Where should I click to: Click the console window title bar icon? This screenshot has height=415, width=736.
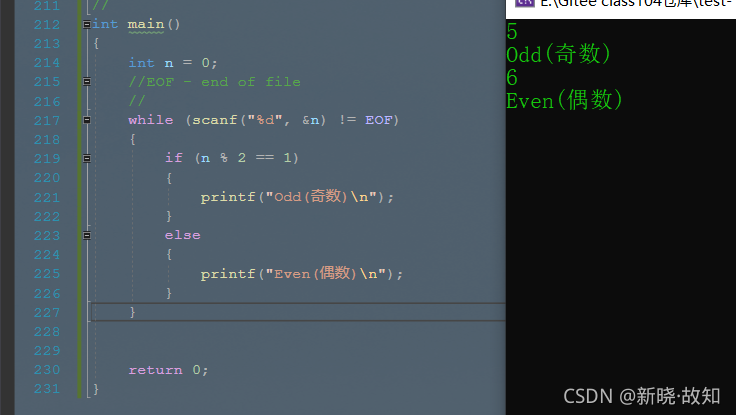(x=525, y=3)
